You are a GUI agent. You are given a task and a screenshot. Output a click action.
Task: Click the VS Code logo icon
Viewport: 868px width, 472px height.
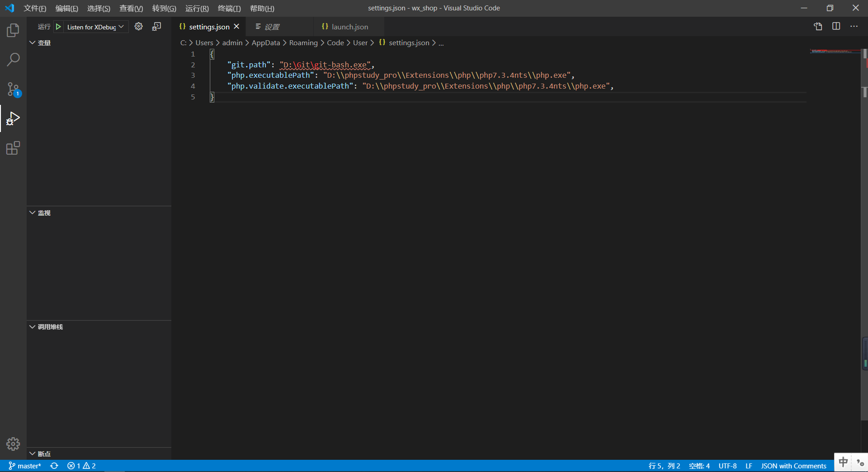(9, 8)
